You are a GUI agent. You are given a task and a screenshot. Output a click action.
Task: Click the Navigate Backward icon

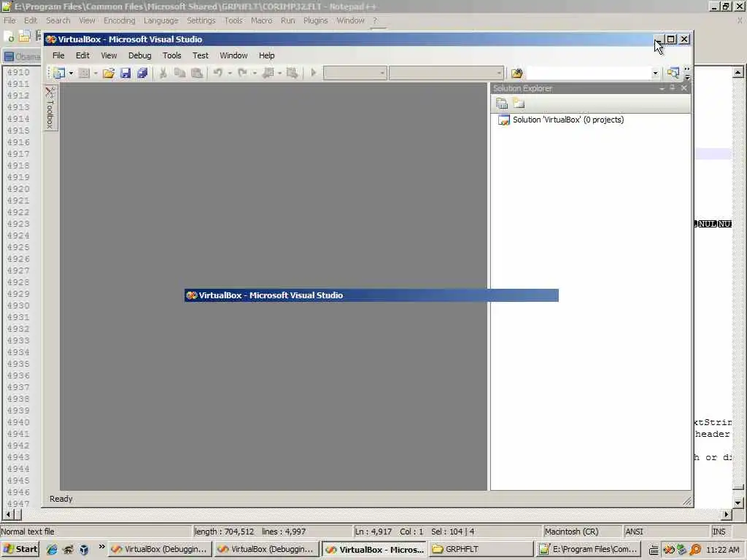[268, 73]
